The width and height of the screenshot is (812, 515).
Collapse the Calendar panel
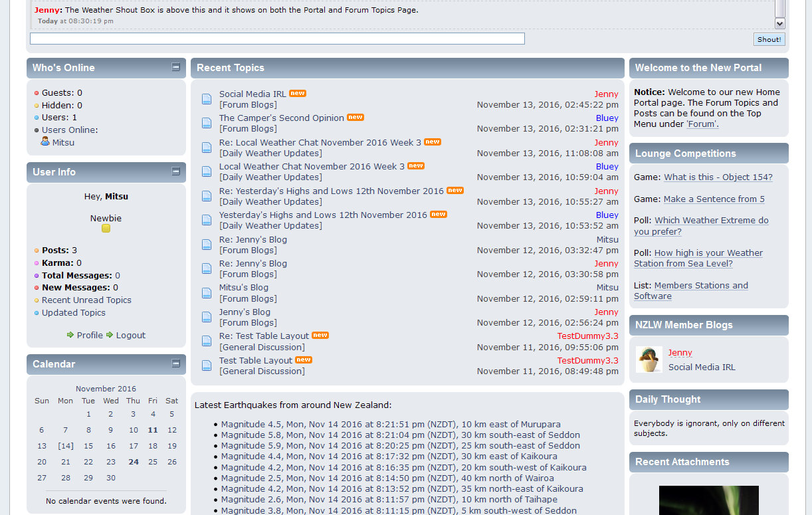pyautogui.click(x=175, y=363)
